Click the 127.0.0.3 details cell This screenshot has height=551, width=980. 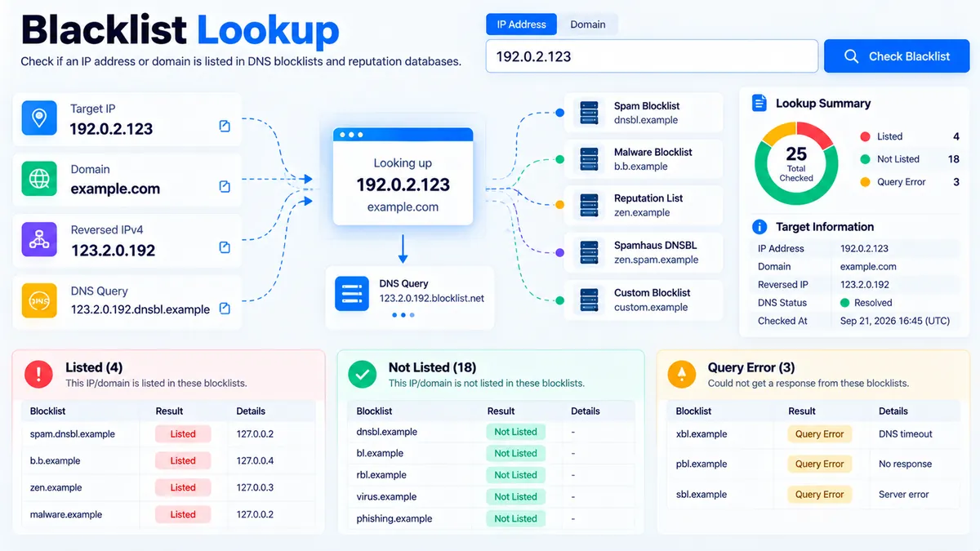pos(255,487)
